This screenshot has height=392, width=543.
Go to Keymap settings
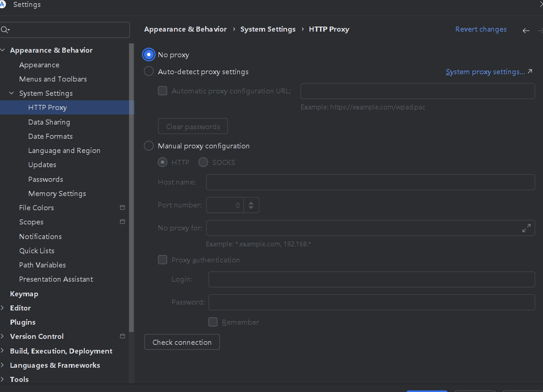click(24, 294)
